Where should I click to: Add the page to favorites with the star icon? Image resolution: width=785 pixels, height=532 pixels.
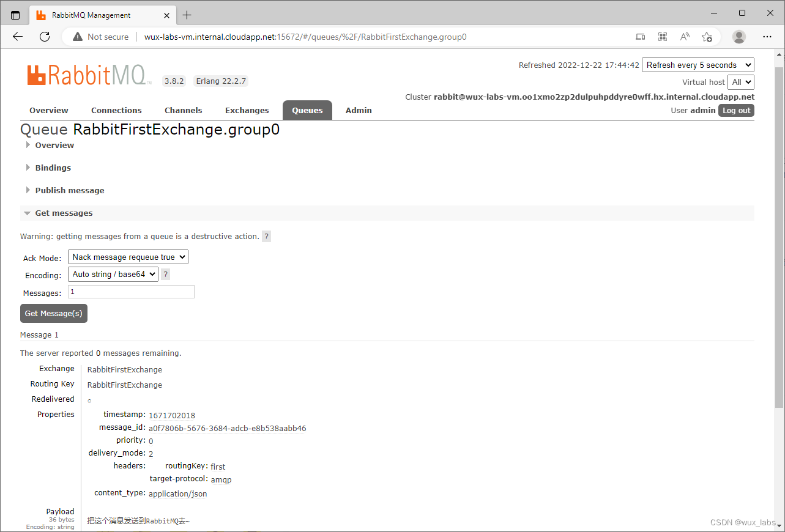pyautogui.click(x=707, y=37)
